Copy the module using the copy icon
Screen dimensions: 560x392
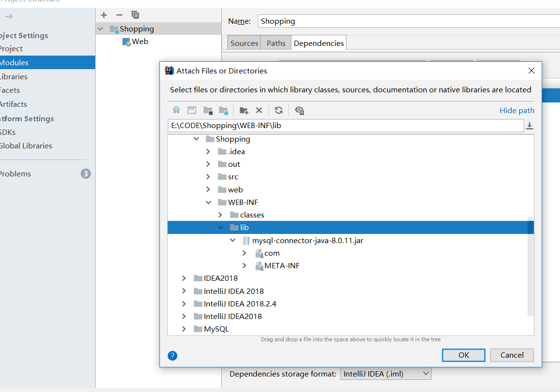click(x=135, y=15)
